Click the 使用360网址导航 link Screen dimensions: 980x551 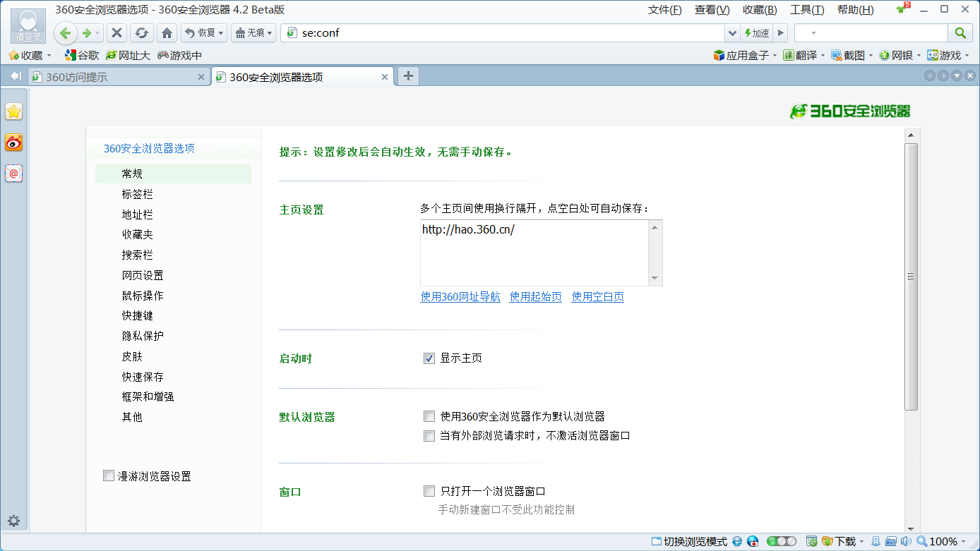[x=460, y=297]
